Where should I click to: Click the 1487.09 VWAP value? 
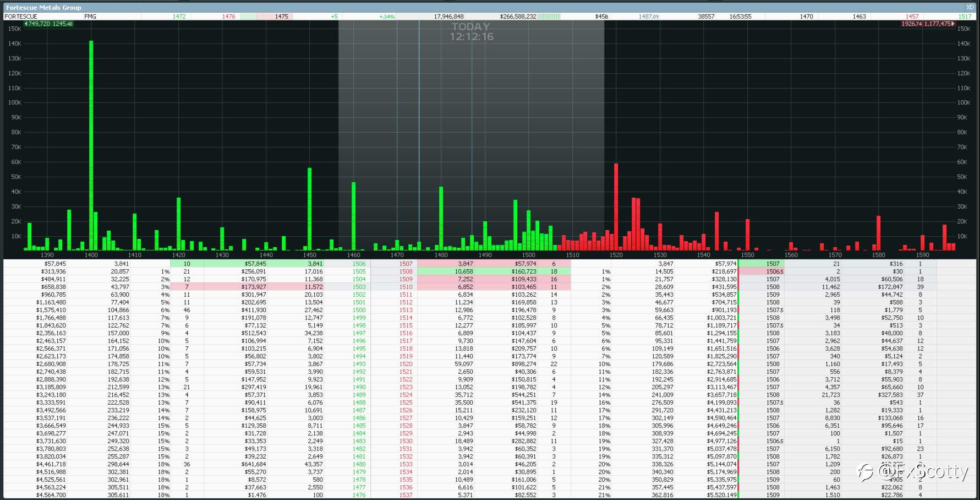(648, 17)
